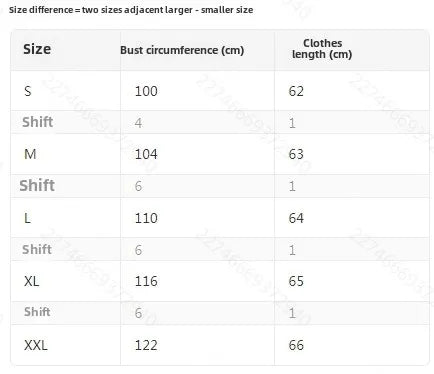Click bust value 116 for size XL

point(146,281)
